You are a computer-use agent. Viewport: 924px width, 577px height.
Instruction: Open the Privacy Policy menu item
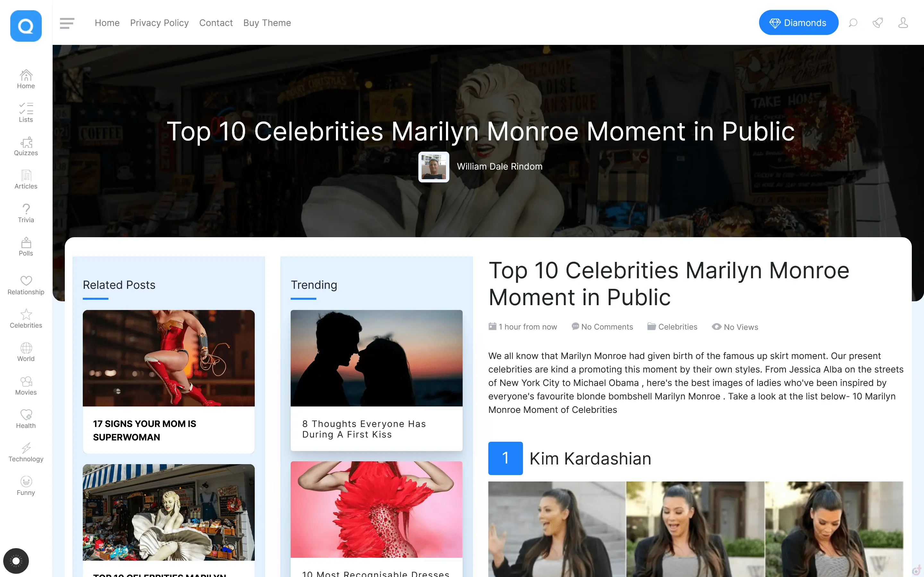(x=159, y=23)
